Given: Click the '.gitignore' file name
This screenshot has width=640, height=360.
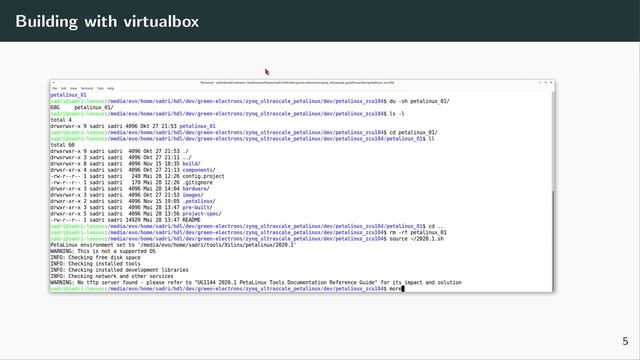Looking at the screenshot, I should 198,182.
